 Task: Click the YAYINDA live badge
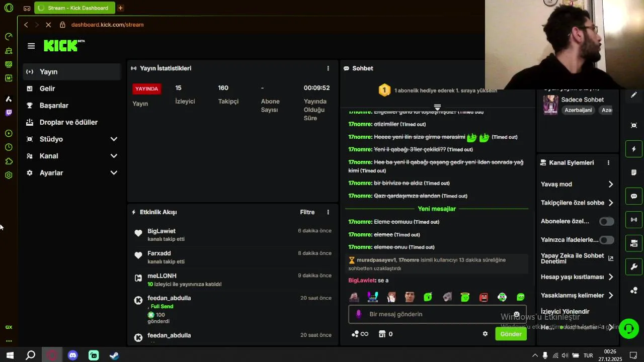pyautogui.click(x=147, y=88)
